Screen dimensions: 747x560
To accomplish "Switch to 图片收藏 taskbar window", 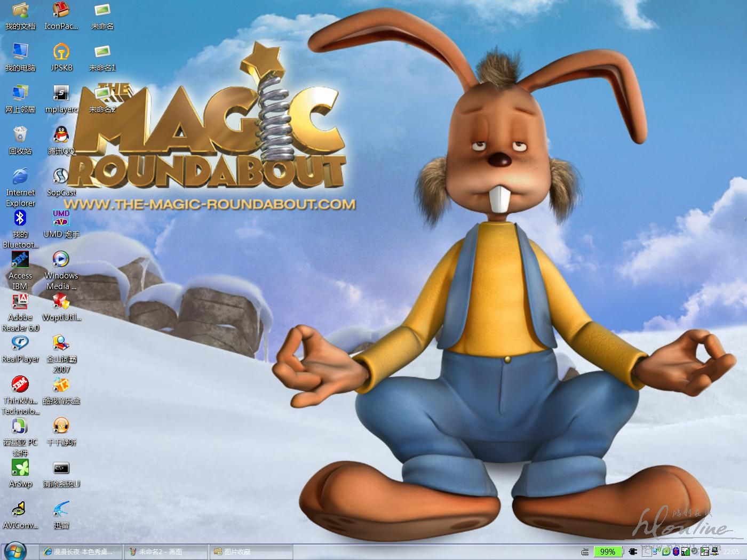I will pos(251,551).
